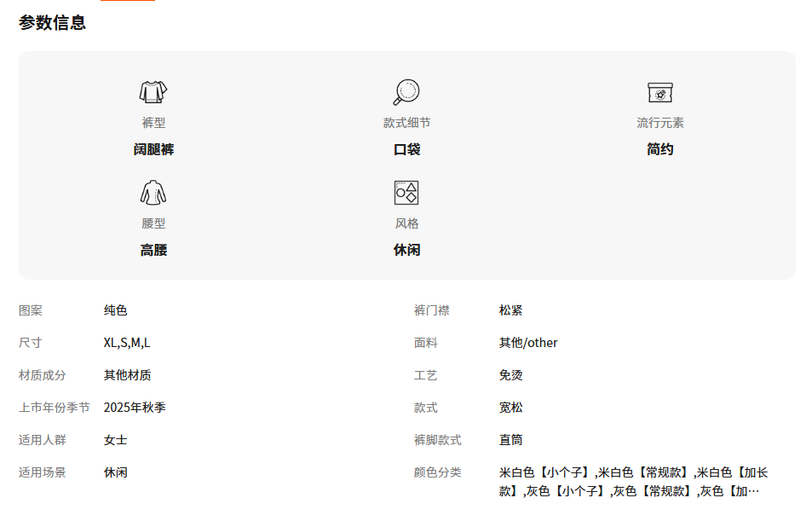
Task: Click the 简约 trend value
Action: pyautogui.click(x=659, y=149)
